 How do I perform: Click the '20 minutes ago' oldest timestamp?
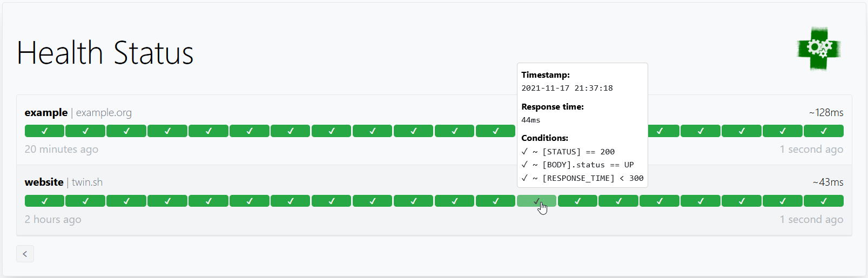[x=62, y=150]
